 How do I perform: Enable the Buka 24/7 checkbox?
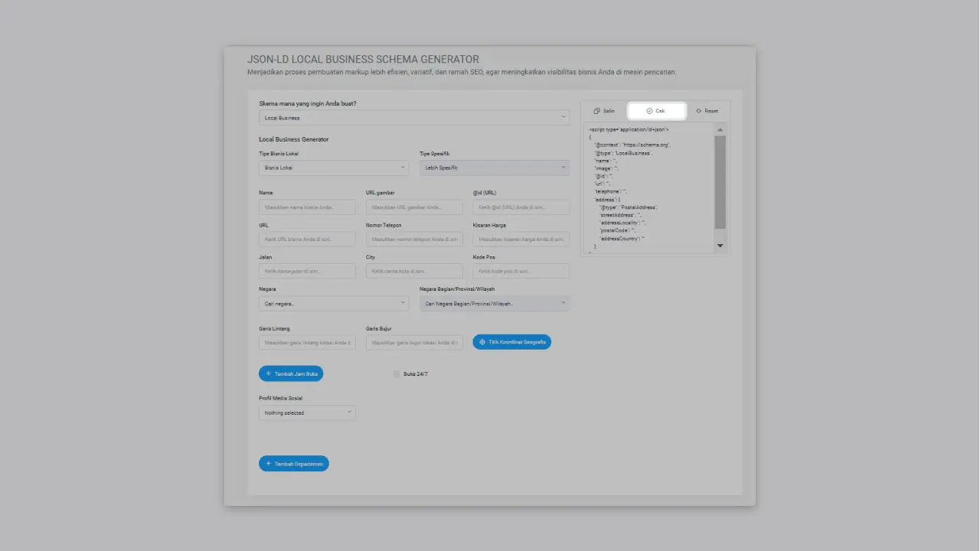(x=397, y=373)
